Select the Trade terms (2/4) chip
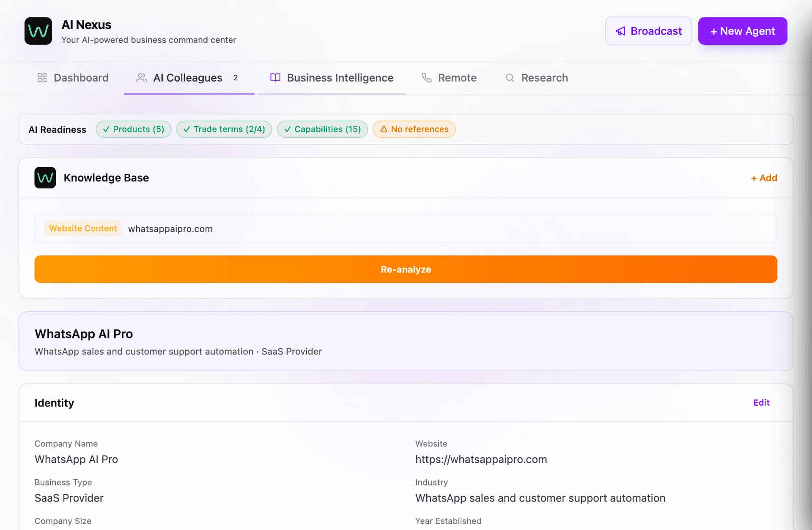812x530 pixels. [x=224, y=129]
